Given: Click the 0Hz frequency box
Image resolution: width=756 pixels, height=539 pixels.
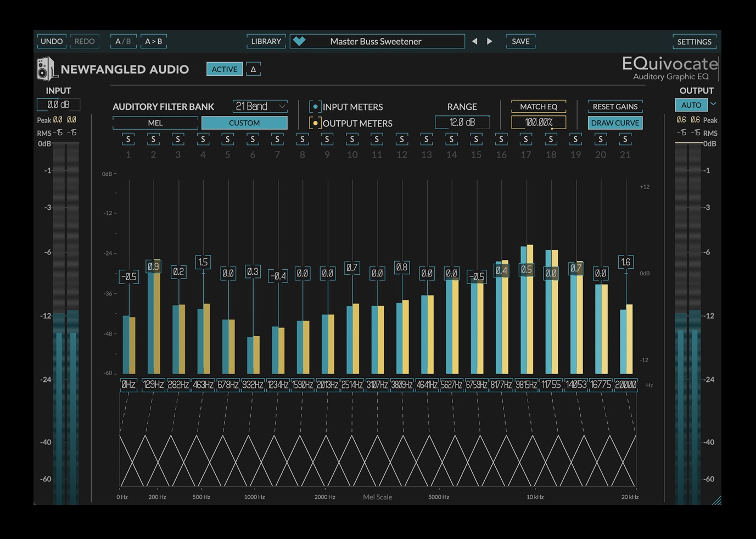Looking at the screenshot, I should [x=128, y=385].
